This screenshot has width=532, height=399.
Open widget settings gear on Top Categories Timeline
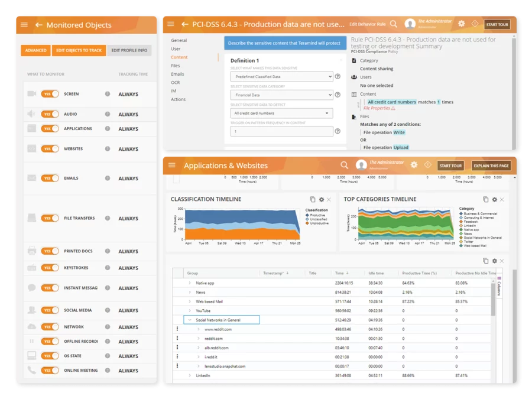tap(494, 199)
